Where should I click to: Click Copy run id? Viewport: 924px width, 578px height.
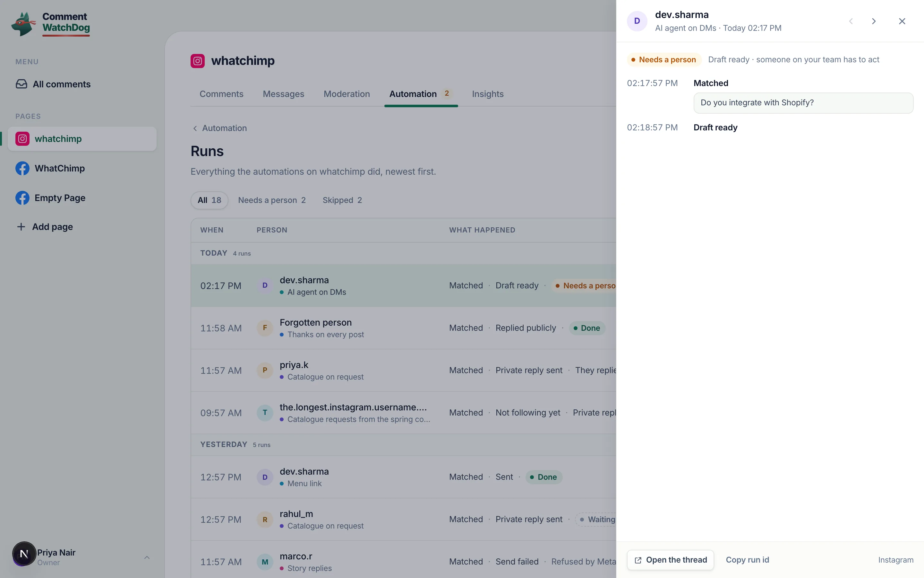[x=747, y=560]
